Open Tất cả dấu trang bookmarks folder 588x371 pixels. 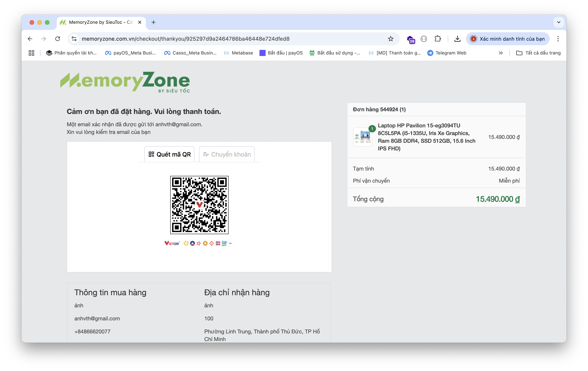click(x=538, y=53)
